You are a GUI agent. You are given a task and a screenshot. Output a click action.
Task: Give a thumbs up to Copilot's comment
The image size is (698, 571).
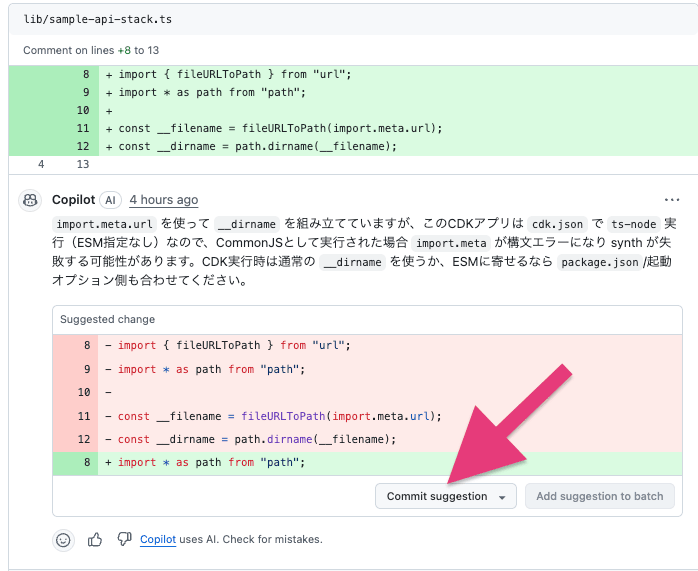(x=95, y=540)
